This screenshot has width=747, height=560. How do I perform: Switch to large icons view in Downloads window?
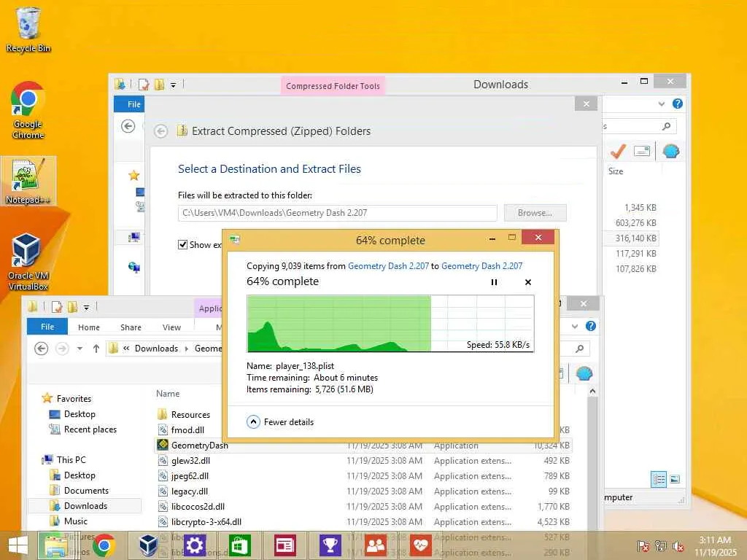point(675,479)
